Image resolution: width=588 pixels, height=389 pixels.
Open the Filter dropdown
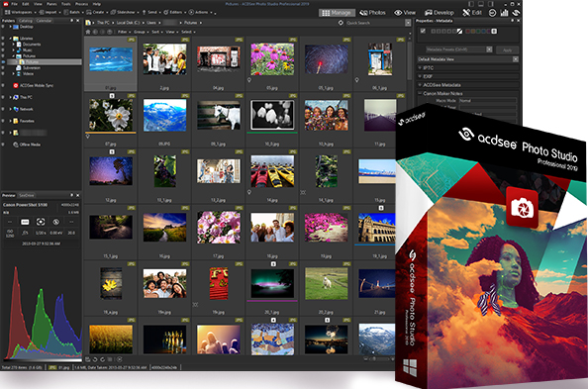(124, 32)
